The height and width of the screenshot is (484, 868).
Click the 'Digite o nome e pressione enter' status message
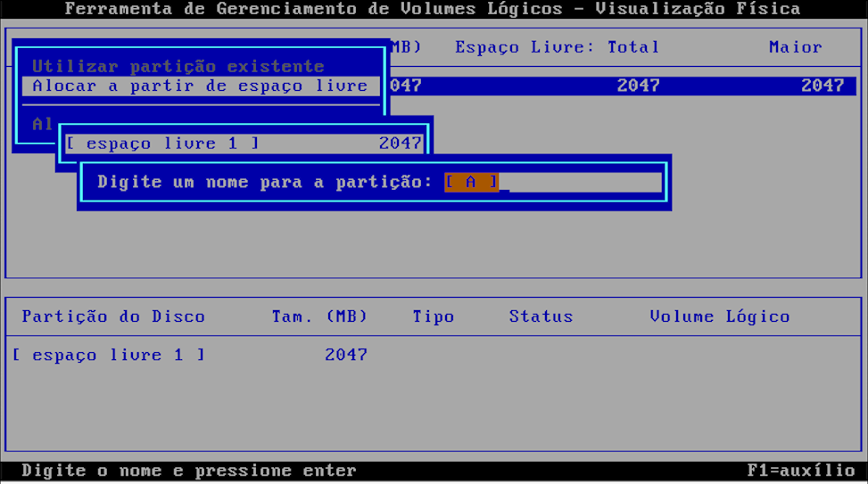pos(189,471)
